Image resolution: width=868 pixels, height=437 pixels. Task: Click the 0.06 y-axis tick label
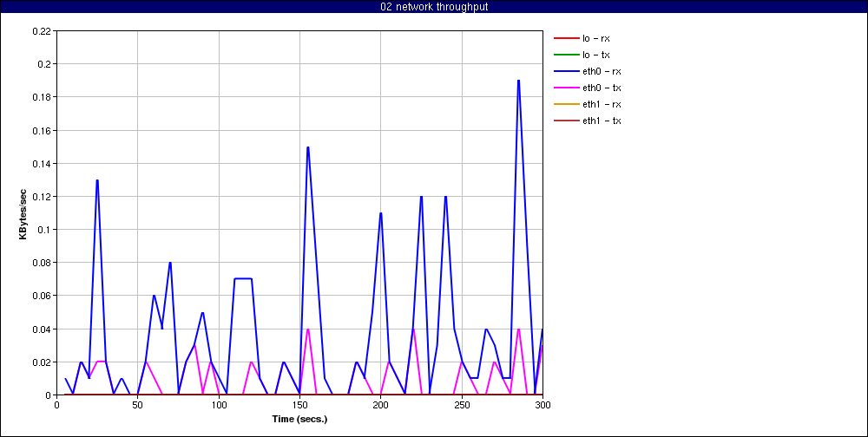(x=42, y=296)
